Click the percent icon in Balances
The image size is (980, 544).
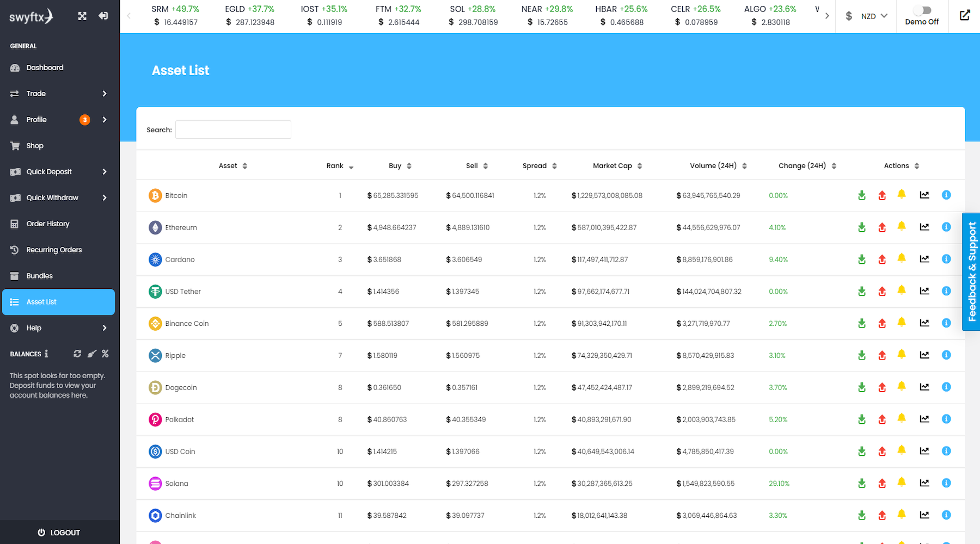click(x=105, y=354)
